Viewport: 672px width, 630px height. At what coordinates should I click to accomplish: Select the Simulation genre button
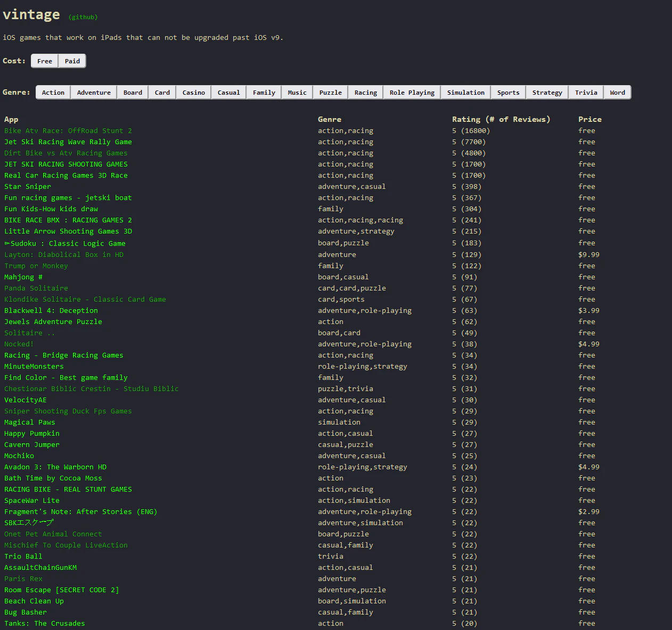point(466,93)
